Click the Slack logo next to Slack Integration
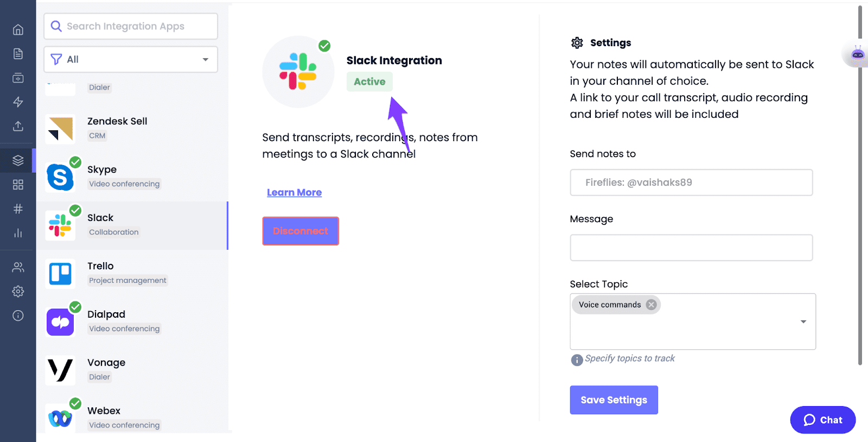 [298, 71]
